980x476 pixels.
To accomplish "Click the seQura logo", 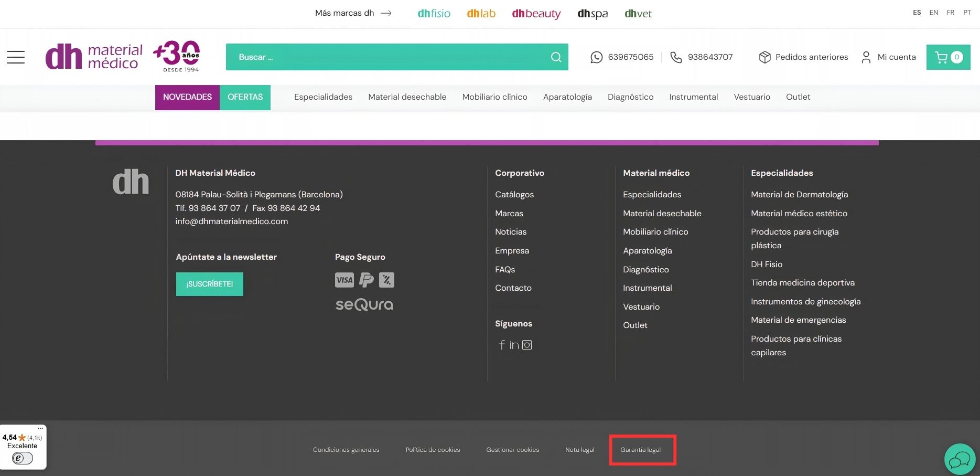I will pyautogui.click(x=364, y=305).
